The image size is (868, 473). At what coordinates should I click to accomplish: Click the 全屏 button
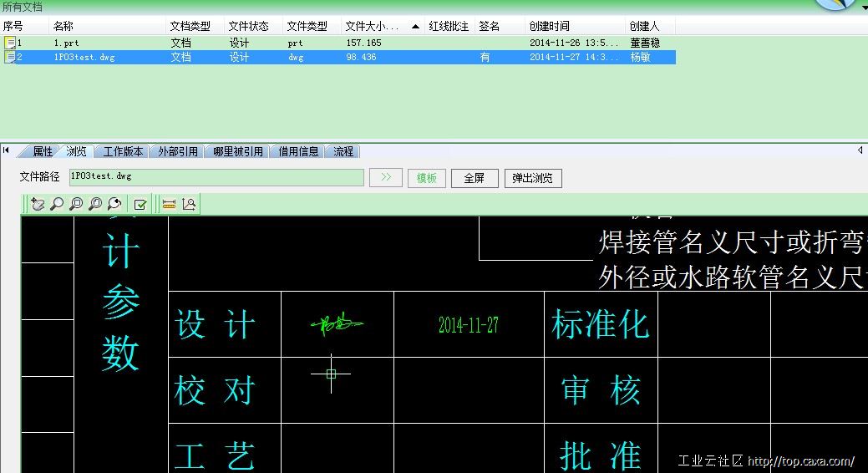pyautogui.click(x=475, y=178)
